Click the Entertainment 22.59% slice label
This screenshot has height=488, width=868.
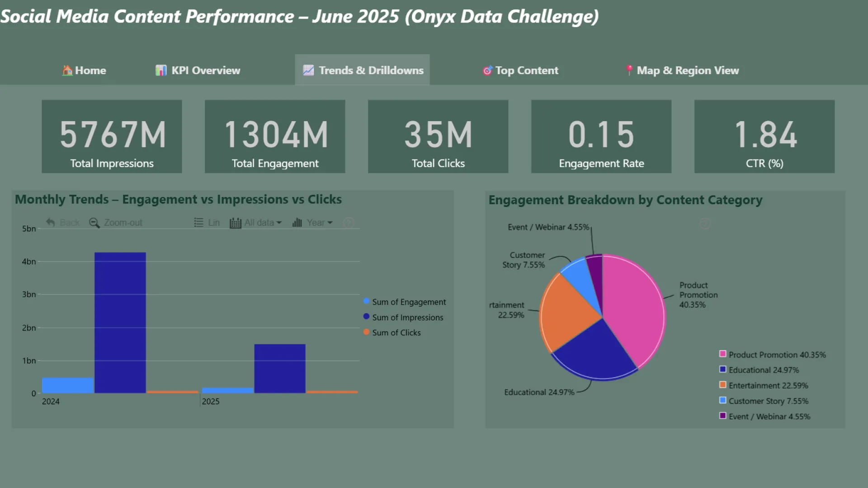click(x=507, y=310)
